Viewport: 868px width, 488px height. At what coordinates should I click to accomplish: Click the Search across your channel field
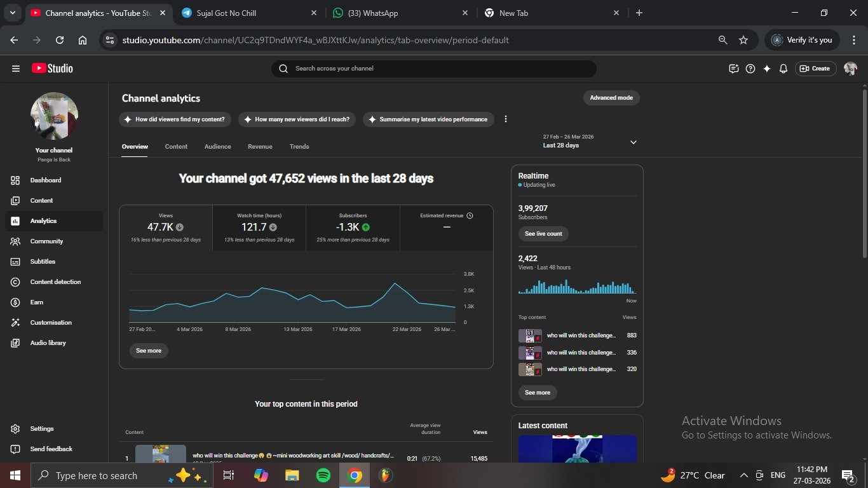[x=434, y=69]
